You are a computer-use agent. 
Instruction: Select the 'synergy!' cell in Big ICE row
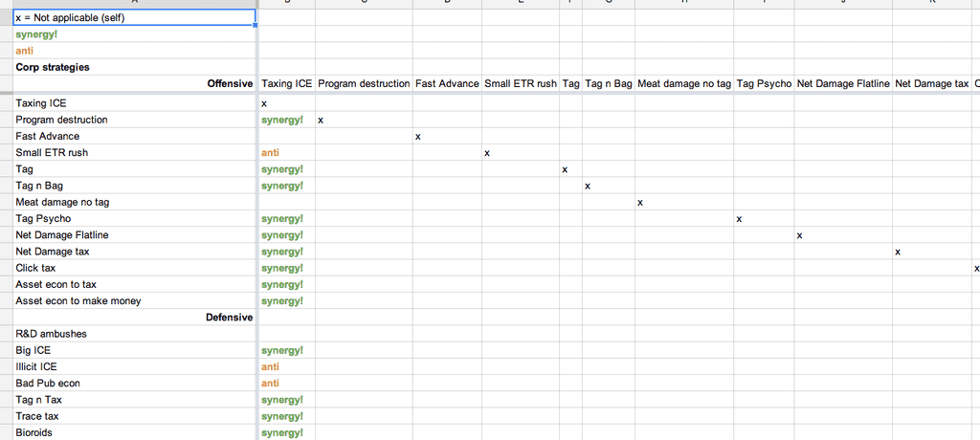pyautogui.click(x=286, y=351)
